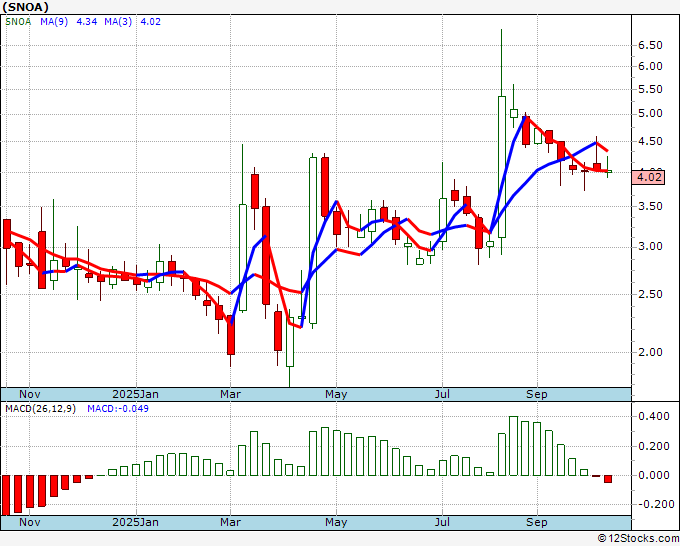This screenshot has height=546, width=680.
Task: Click the 6.50 price axis label
Action: (x=650, y=45)
